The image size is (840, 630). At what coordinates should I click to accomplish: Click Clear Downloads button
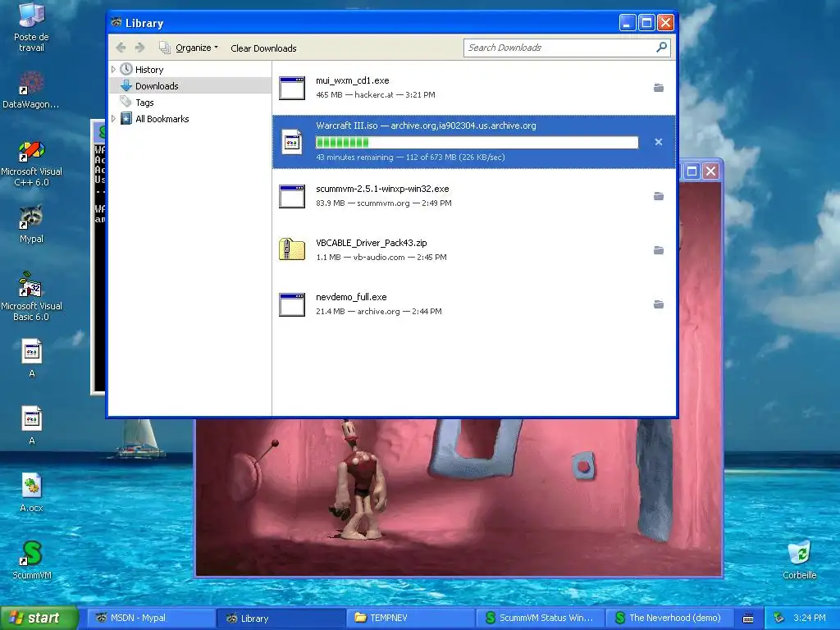263,48
